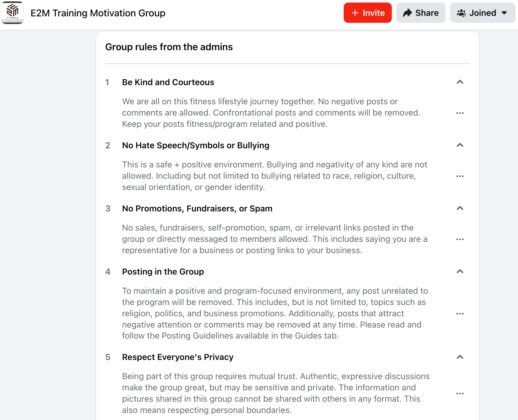The image size is (518, 420).
Task: Open more options for Privacy rule
Action: (x=460, y=394)
